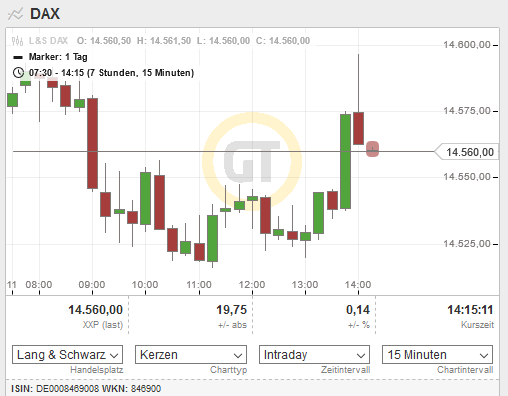Viewport: 508px width, 396px height.
Task: Click the 14:15:11 Kurszeit value
Action: tap(470, 310)
